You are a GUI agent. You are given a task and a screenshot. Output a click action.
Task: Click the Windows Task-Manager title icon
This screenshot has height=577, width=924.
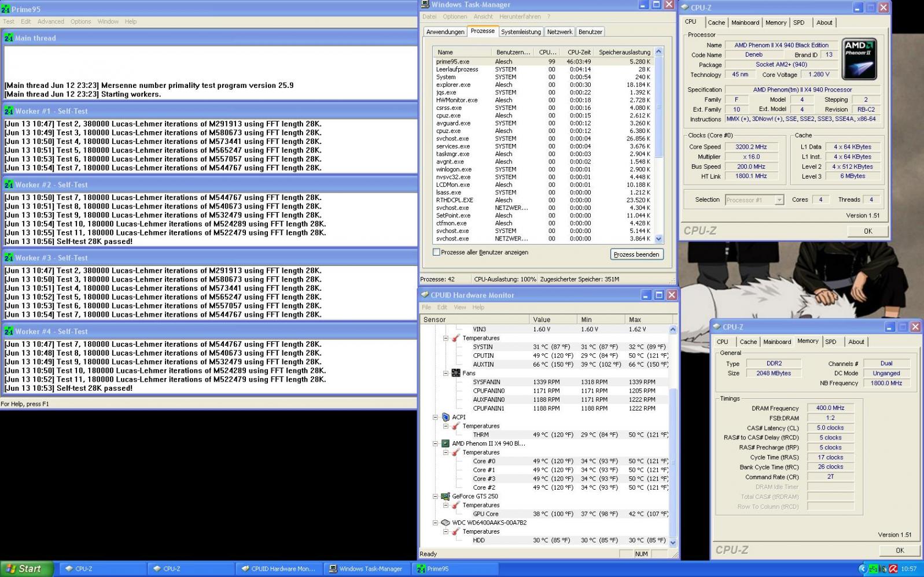tap(425, 5)
